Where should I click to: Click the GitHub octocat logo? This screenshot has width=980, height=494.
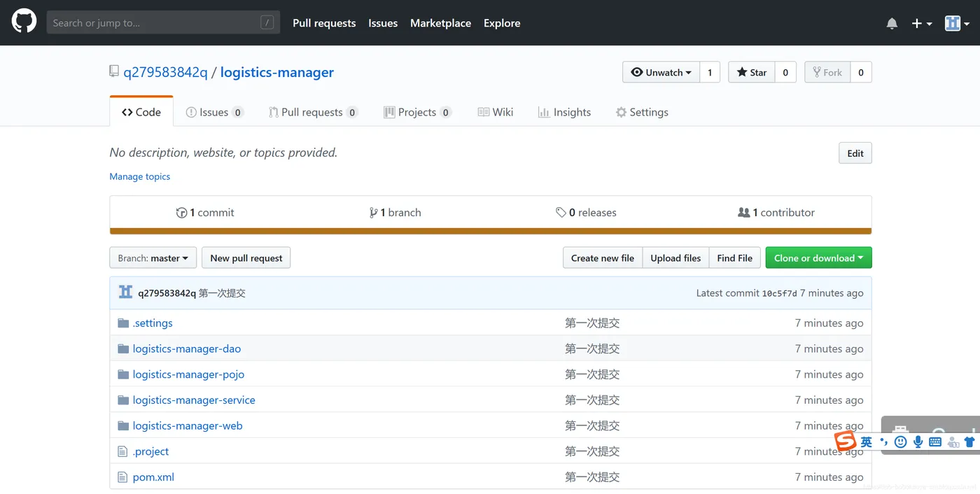(x=24, y=22)
